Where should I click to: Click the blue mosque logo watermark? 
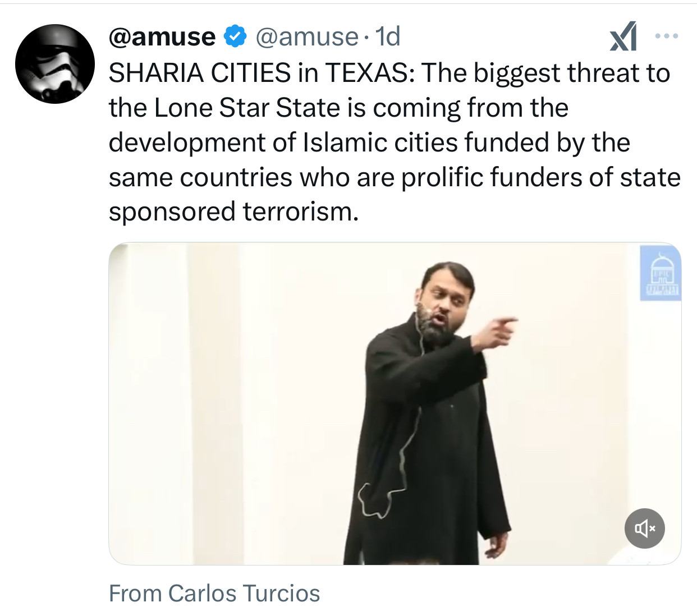tap(660, 273)
